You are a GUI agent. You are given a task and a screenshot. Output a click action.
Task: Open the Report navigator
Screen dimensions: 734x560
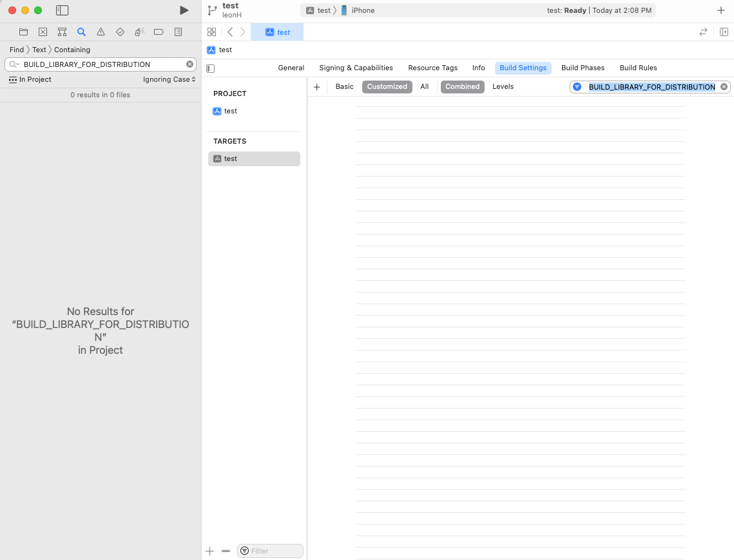pos(178,32)
